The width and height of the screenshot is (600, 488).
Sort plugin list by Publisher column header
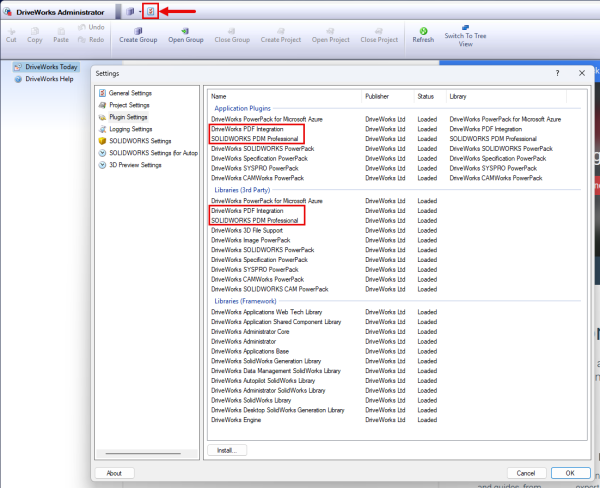tap(380, 96)
